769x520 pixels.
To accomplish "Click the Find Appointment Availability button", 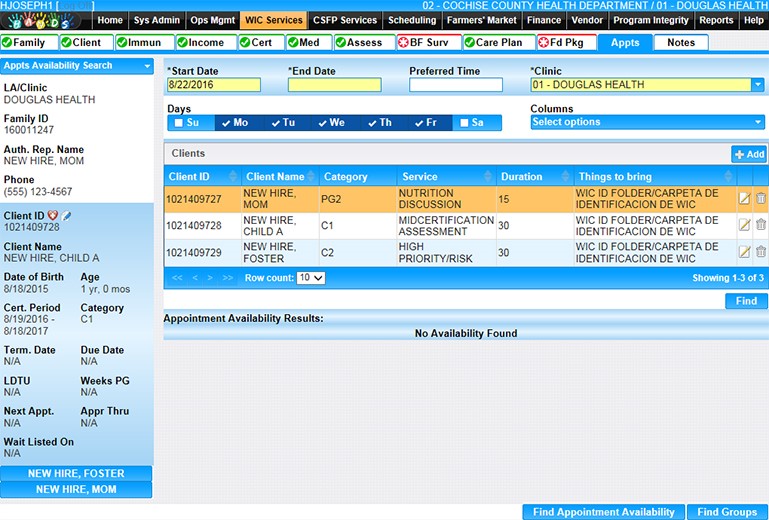I will pos(603,512).
